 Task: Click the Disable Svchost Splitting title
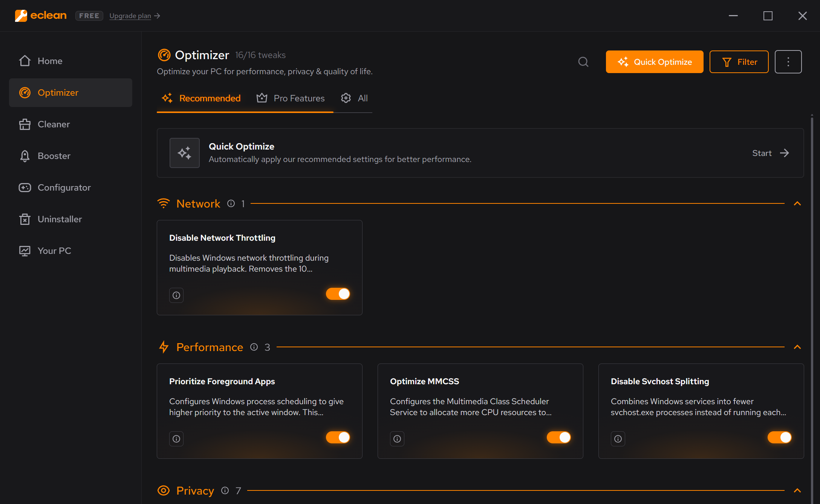[x=660, y=381]
